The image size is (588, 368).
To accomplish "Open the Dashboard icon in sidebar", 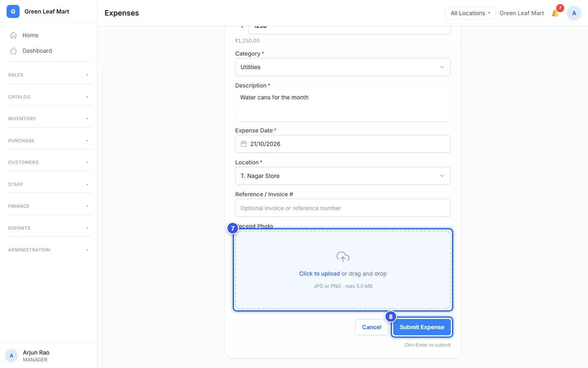I will pyautogui.click(x=13, y=51).
